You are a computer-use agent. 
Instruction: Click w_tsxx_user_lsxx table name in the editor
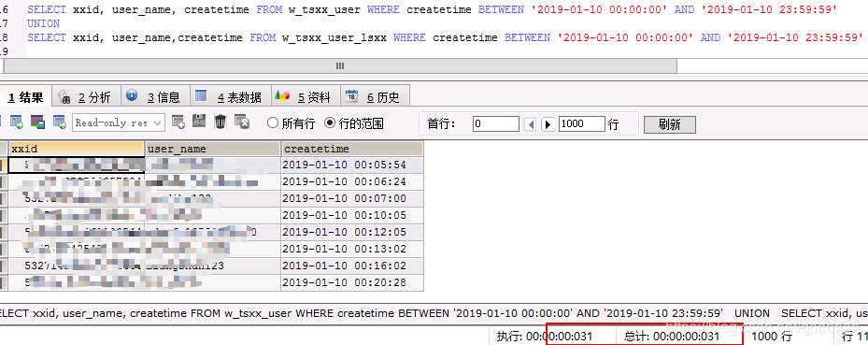334,37
